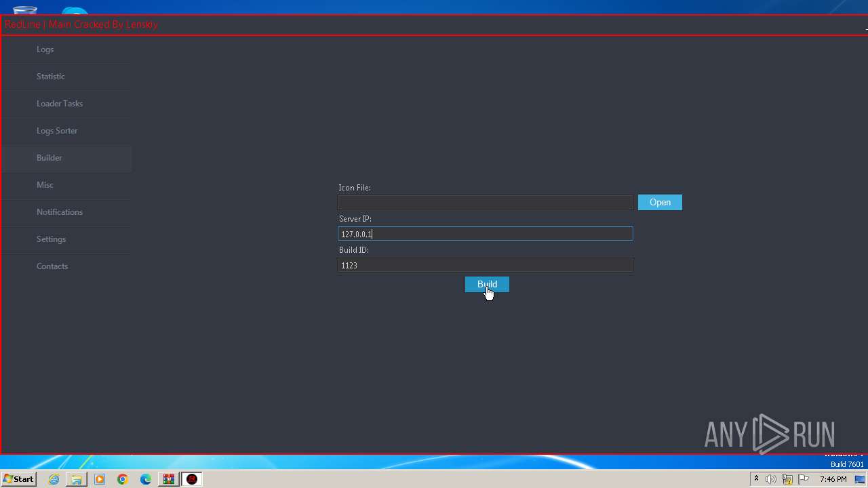Viewport: 868px width, 488px height.
Task: Open File Explorer from taskbar
Action: click(77, 479)
